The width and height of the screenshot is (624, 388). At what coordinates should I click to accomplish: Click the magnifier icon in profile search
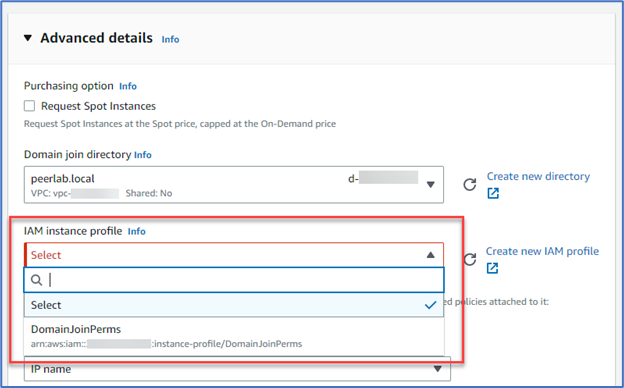36,280
